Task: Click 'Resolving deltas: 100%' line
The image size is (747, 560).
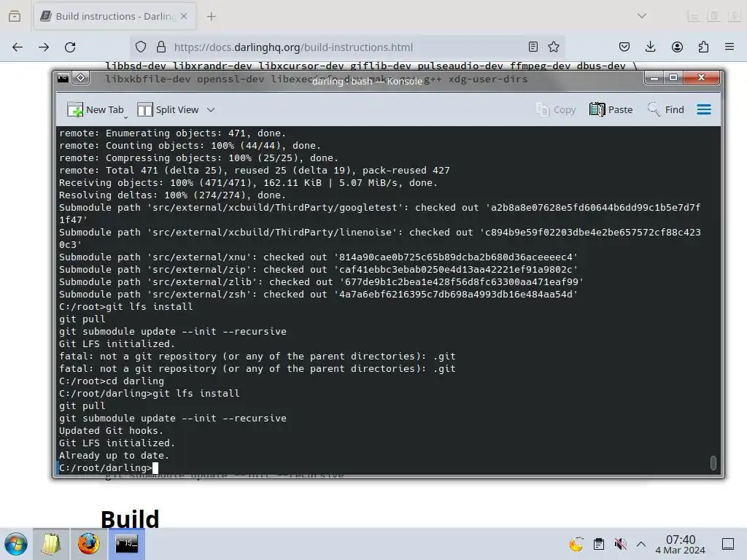Action: pyautogui.click(x=172, y=195)
